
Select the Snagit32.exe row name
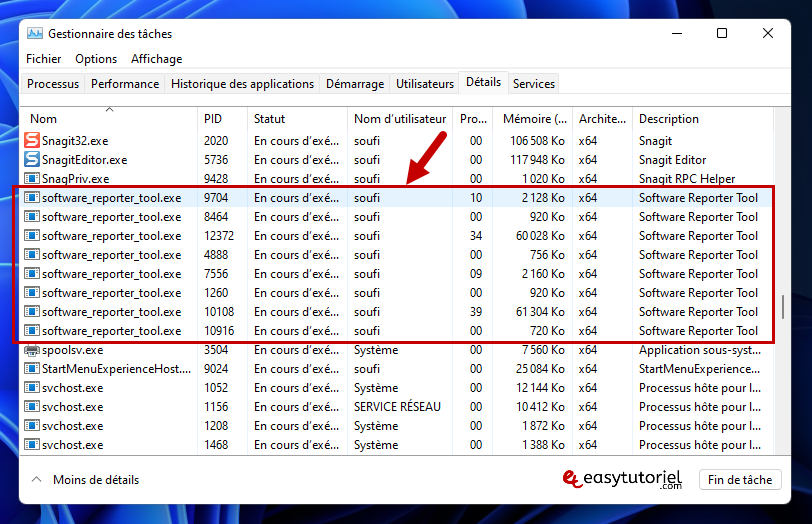[75, 141]
